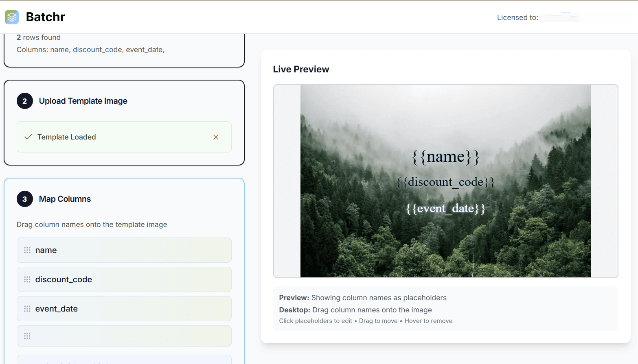Click the Batchr app title
The width and height of the screenshot is (638, 364).
(45, 17)
